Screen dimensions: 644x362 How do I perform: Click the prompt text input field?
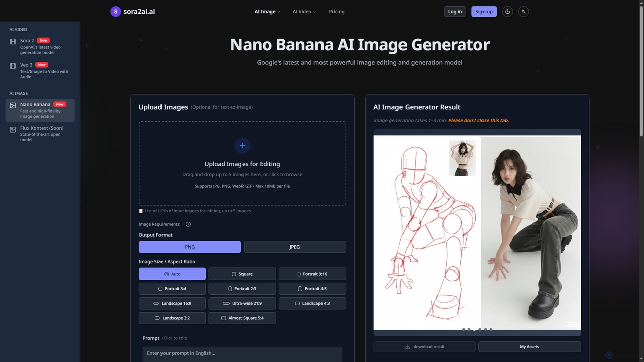[x=242, y=354]
